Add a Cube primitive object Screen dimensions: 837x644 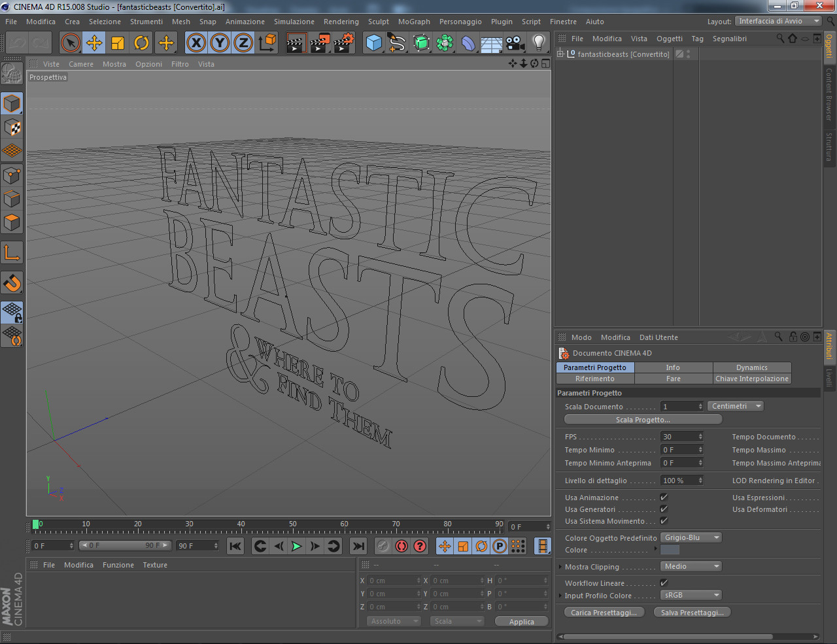[373, 43]
